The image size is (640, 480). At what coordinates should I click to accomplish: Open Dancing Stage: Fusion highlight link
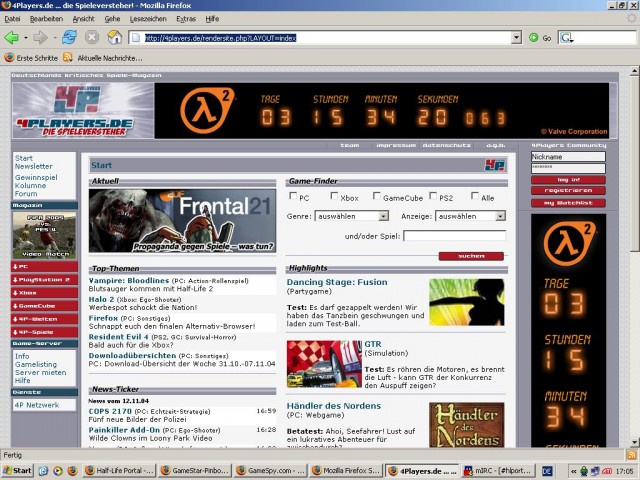click(337, 282)
